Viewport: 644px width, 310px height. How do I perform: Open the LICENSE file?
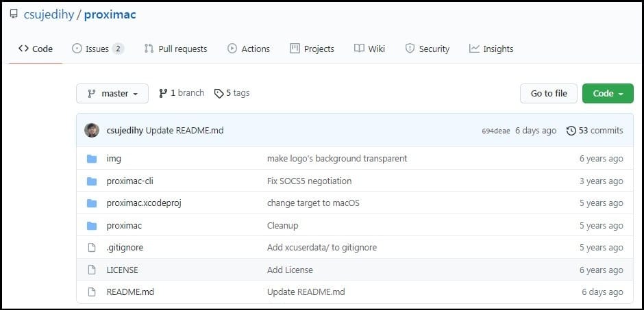click(x=123, y=270)
